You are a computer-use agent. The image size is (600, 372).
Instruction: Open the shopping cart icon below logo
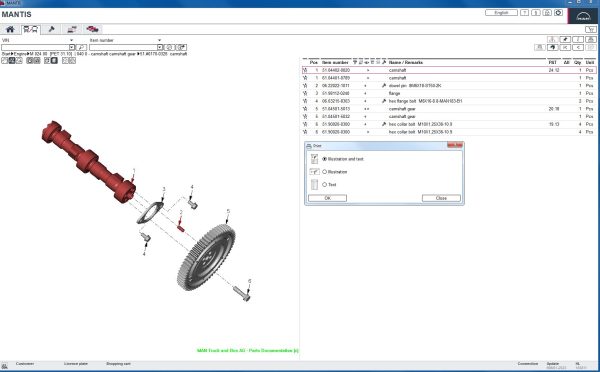[x=591, y=29]
